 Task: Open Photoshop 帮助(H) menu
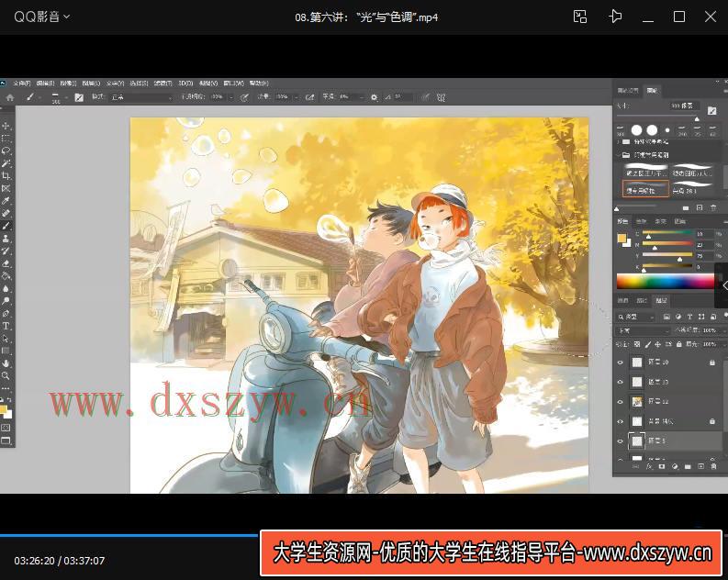pos(259,84)
